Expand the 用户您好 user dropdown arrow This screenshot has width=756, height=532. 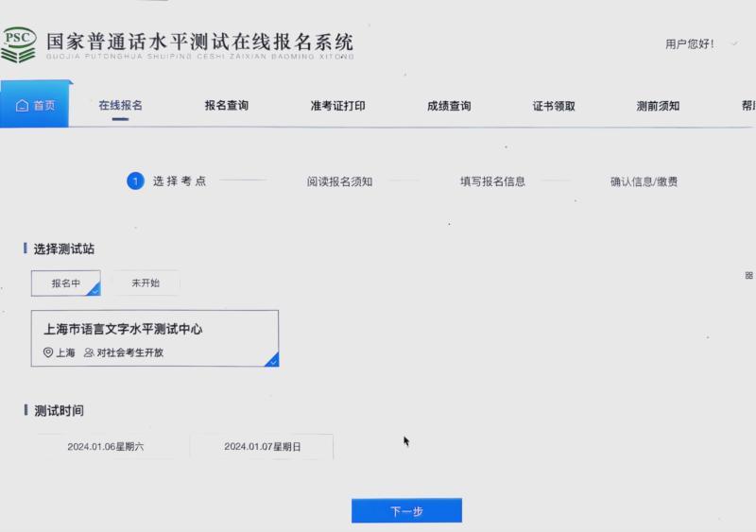point(734,43)
